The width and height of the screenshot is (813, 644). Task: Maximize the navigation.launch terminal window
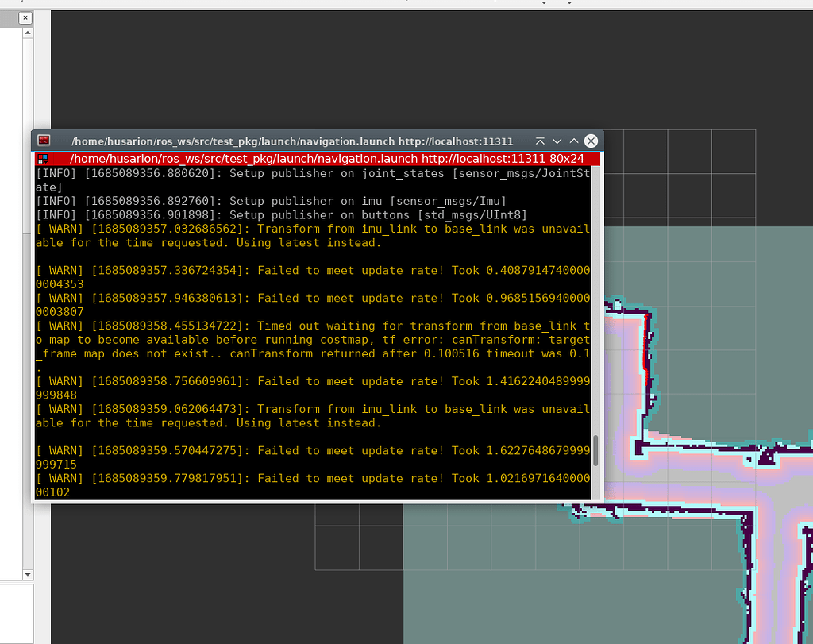[573, 141]
